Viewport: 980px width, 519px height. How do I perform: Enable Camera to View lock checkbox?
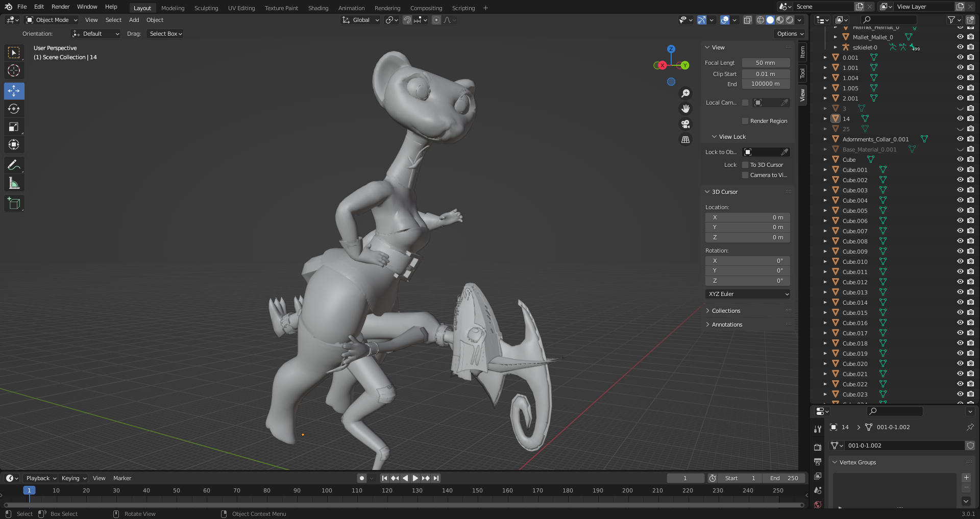click(745, 175)
